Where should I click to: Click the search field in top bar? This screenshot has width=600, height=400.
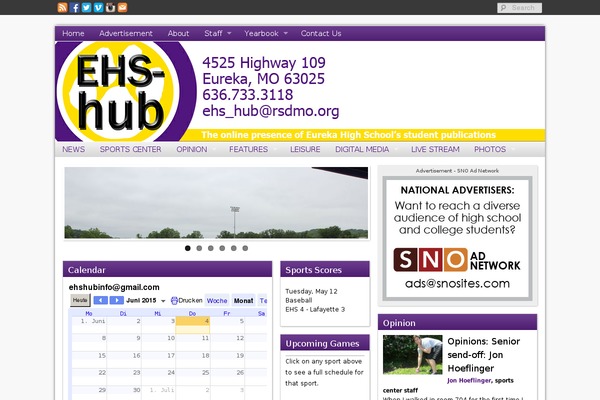[x=519, y=8]
